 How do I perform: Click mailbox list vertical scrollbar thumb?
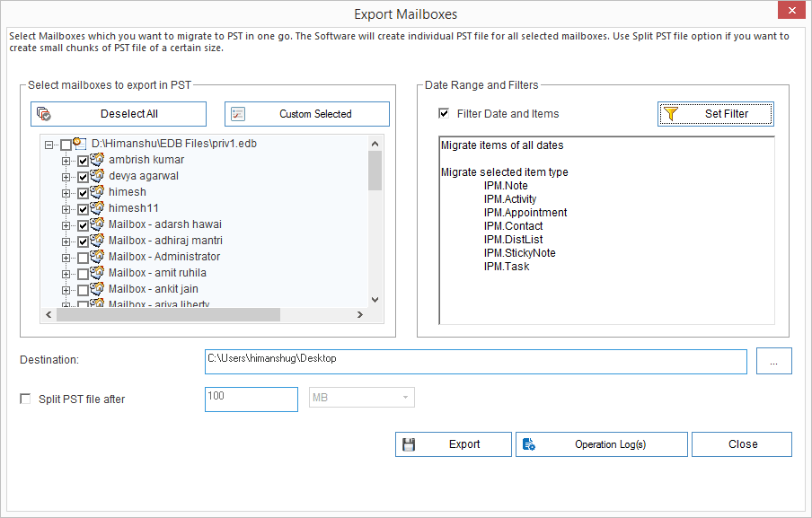tap(375, 171)
